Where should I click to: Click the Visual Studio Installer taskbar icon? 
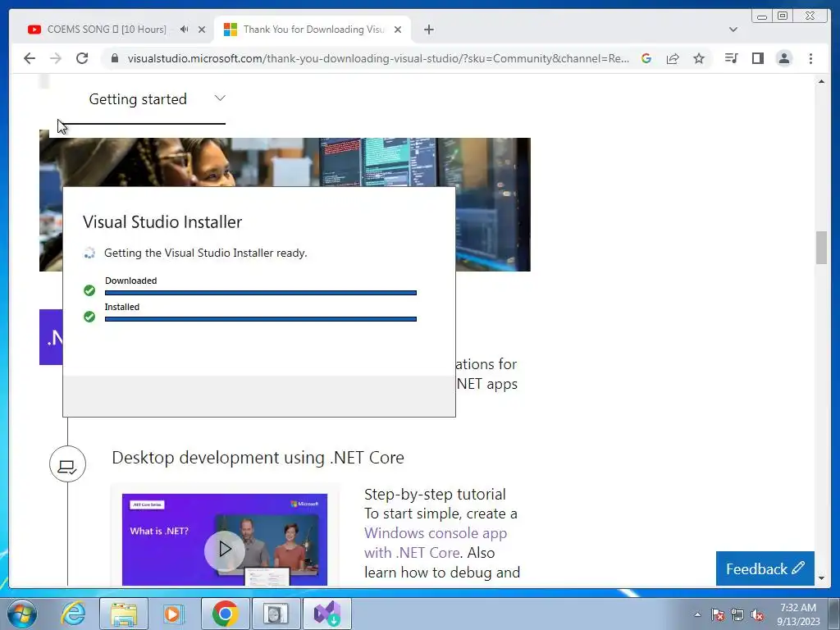327,614
